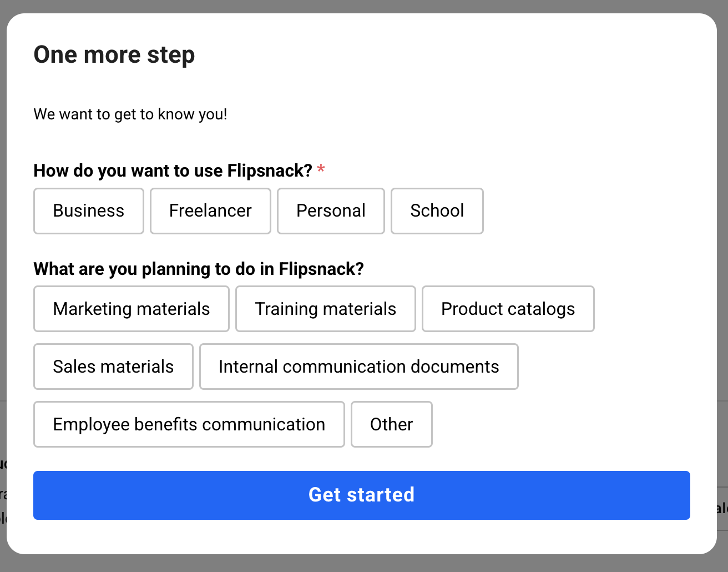Choose Employee benefits communication
This screenshot has height=572, width=728.
189,424
